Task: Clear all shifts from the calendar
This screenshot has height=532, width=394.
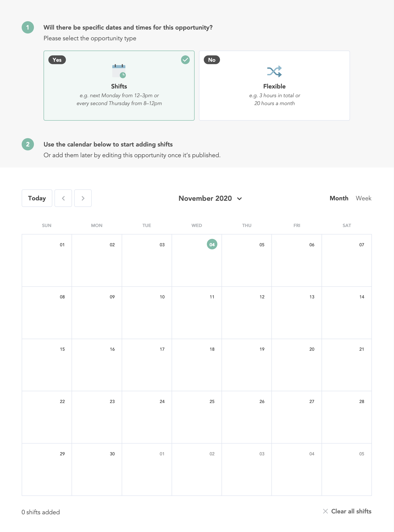Action: click(351, 511)
